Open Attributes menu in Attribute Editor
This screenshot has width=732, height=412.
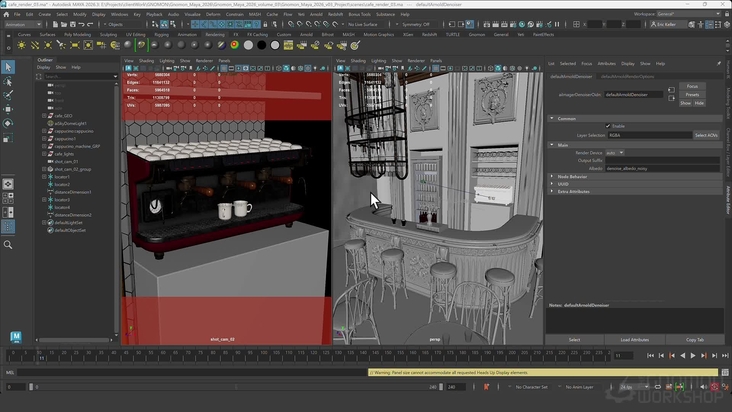point(606,63)
